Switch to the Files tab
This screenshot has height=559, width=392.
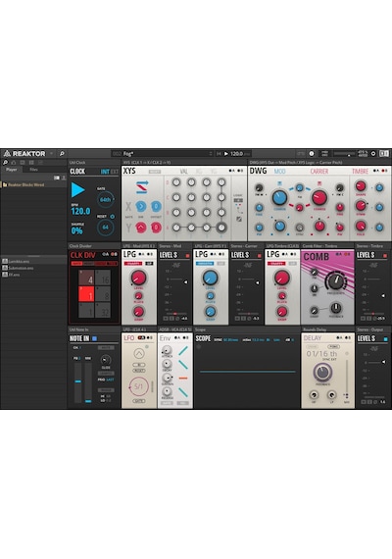[33, 170]
